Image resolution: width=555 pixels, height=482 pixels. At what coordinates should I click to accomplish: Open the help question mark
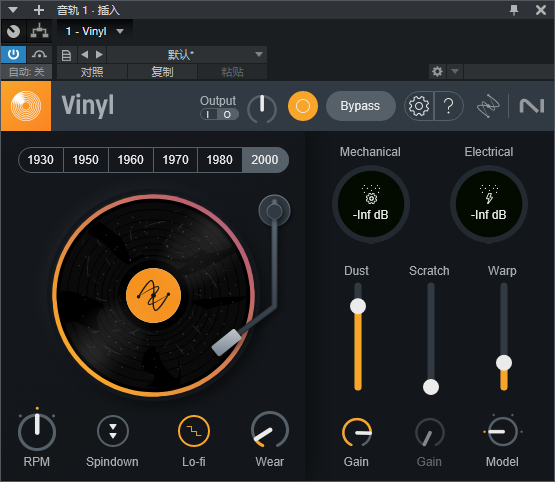[449, 106]
